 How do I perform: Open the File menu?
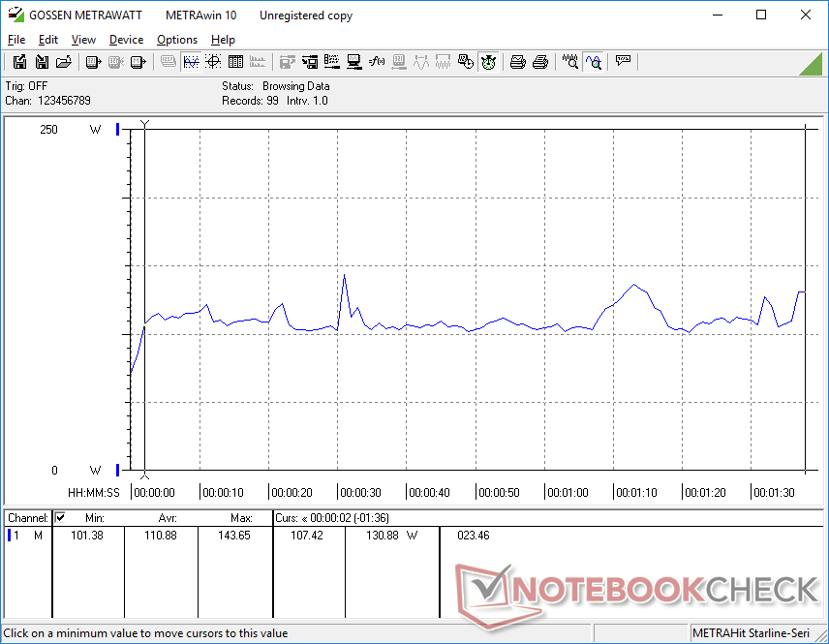(x=16, y=40)
